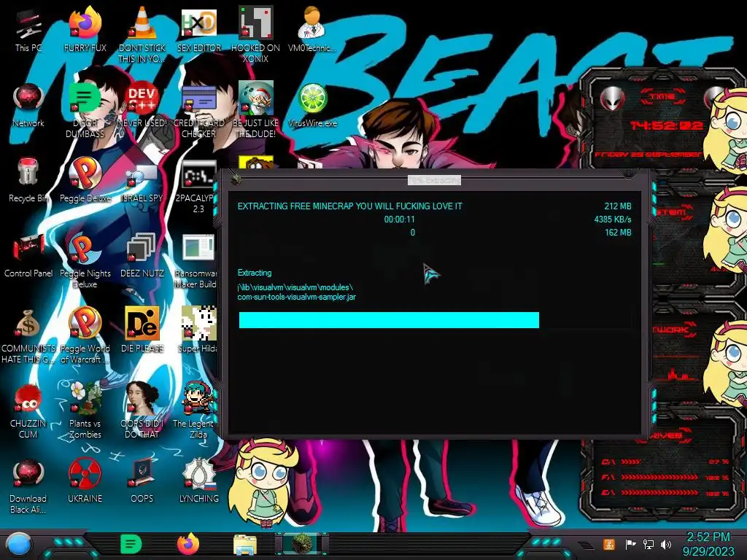Open the Action Center flag tray icon
Viewport: 747px width, 560px height.
coord(630,544)
